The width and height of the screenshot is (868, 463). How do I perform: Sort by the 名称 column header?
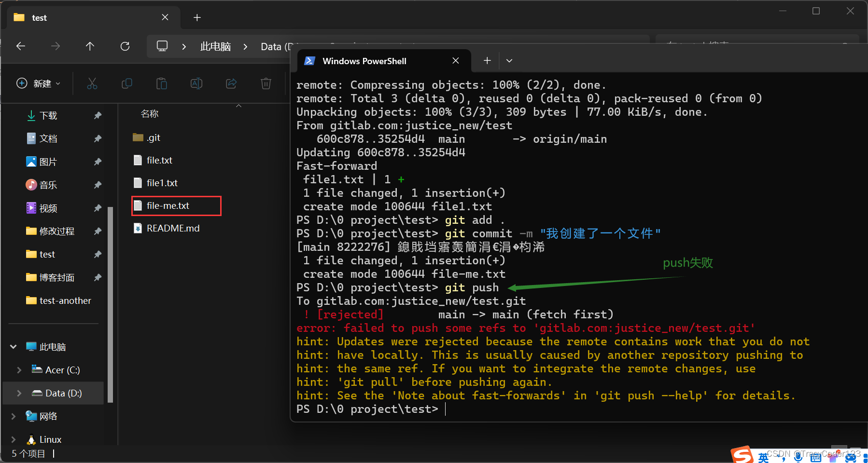150,114
